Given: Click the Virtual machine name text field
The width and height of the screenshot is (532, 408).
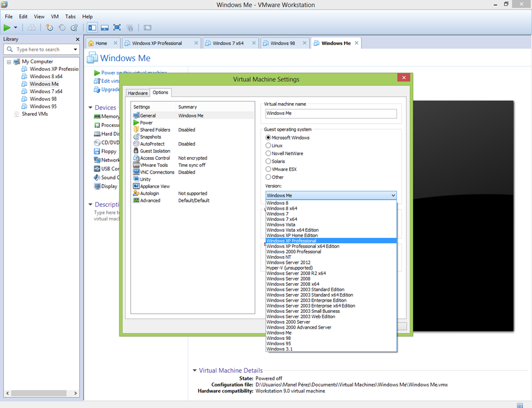Looking at the screenshot, I should tap(331, 114).
